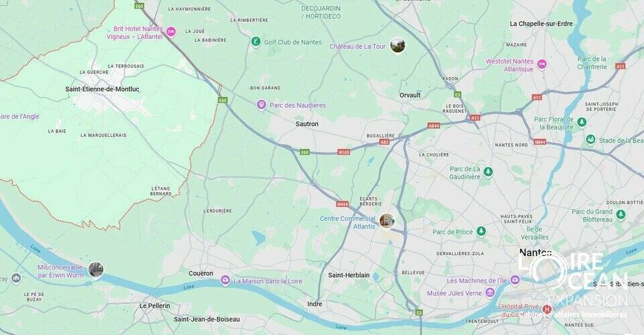This screenshot has height=335, width=644.
Task: Click the Stade de la Beaujoire stadium icon
Action: (590, 140)
